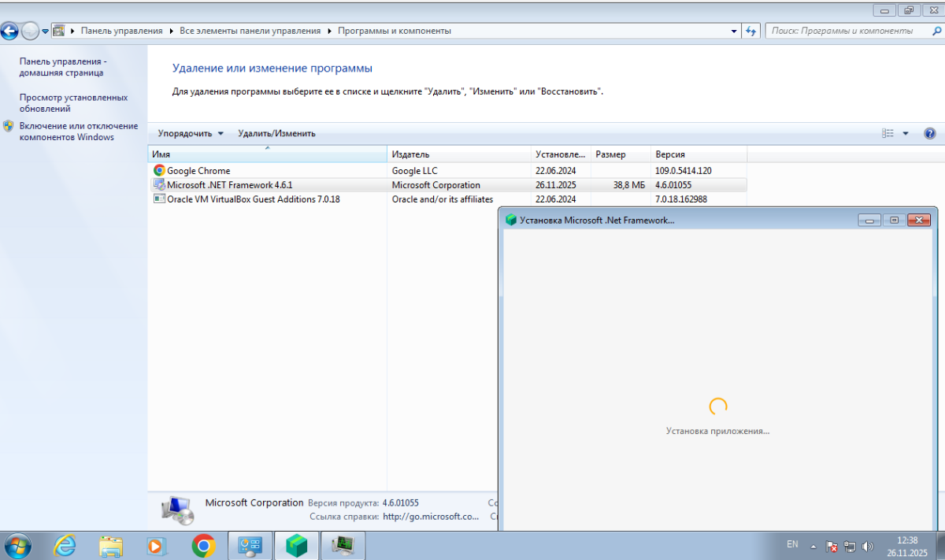Open the address bar history dropdown

(x=734, y=31)
